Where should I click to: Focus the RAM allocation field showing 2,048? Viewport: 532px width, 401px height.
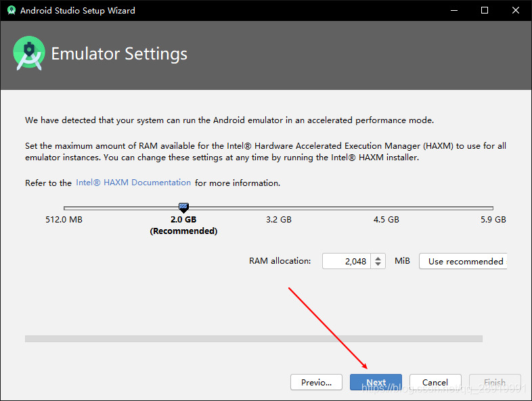(347, 261)
